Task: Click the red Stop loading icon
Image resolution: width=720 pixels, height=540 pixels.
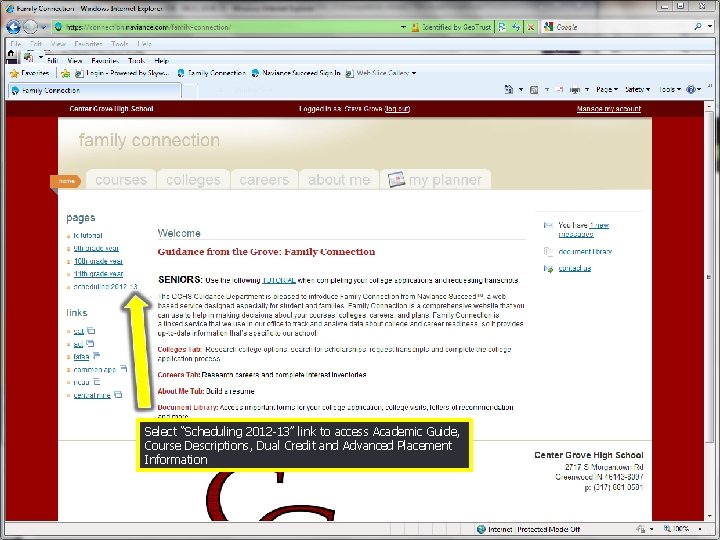Action: pyautogui.click(x=531, y=27)
